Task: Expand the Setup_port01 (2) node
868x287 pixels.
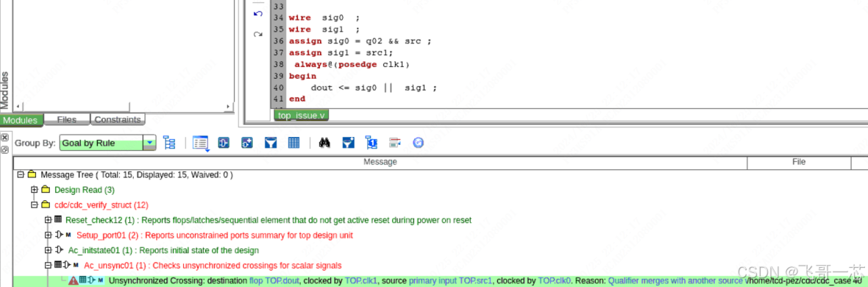Action: (48, 235)
